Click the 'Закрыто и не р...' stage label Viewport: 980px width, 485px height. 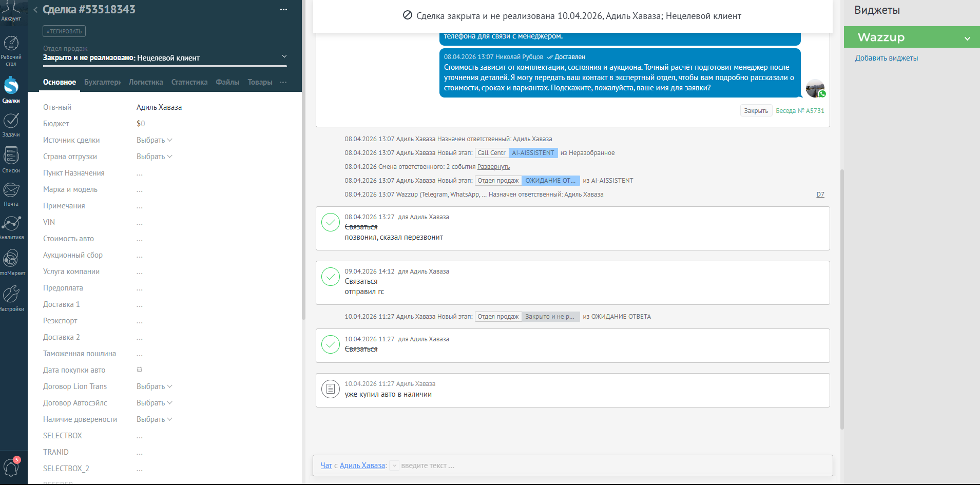550,317
